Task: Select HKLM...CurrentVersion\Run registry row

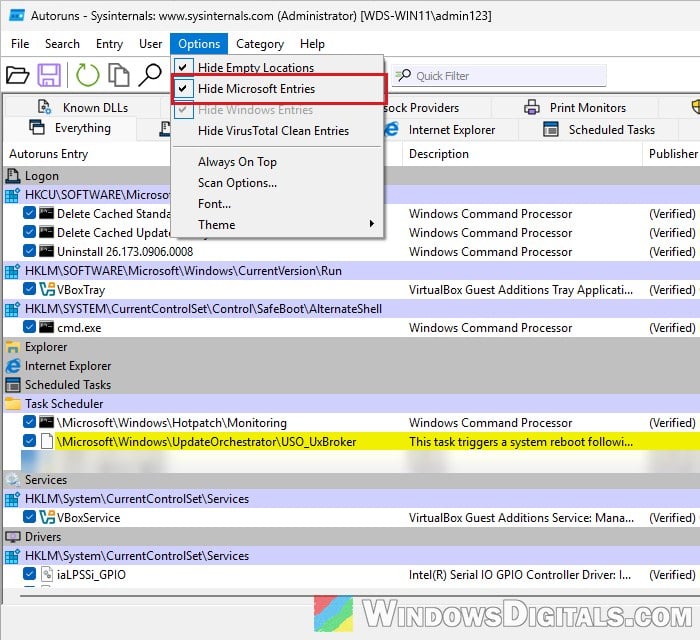Action: pos(352,270)
